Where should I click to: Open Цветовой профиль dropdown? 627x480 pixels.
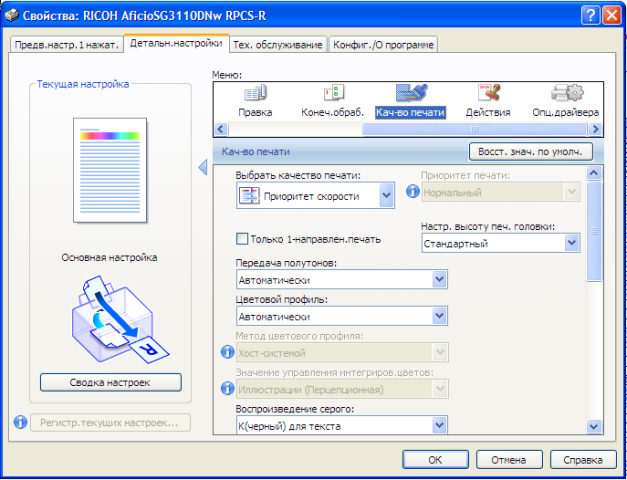point(341,316)
